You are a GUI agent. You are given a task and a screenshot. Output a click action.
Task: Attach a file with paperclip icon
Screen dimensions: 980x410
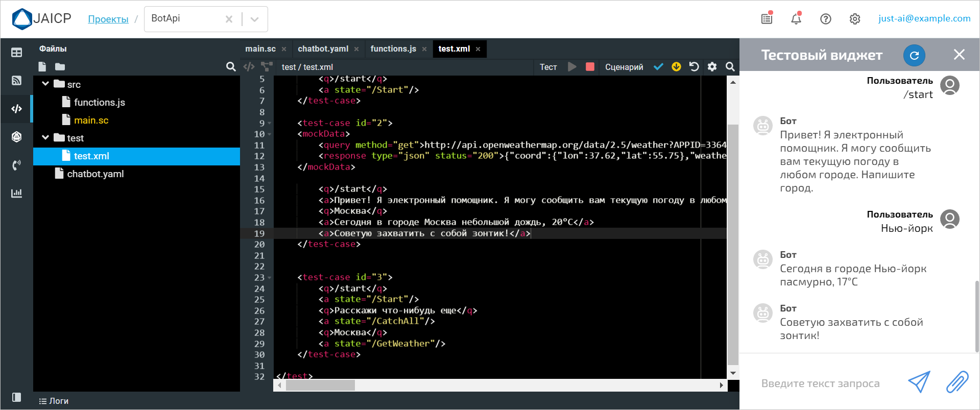coord(957,382)
